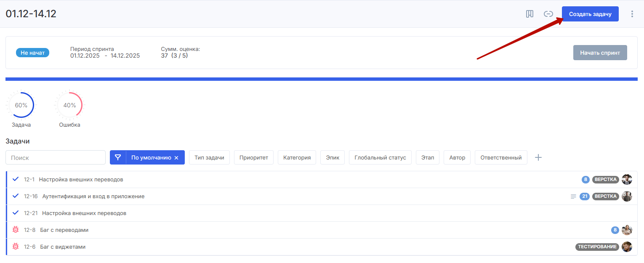
Task: Click assignee avatar on task 12-6
Action: tap(627, 247)
